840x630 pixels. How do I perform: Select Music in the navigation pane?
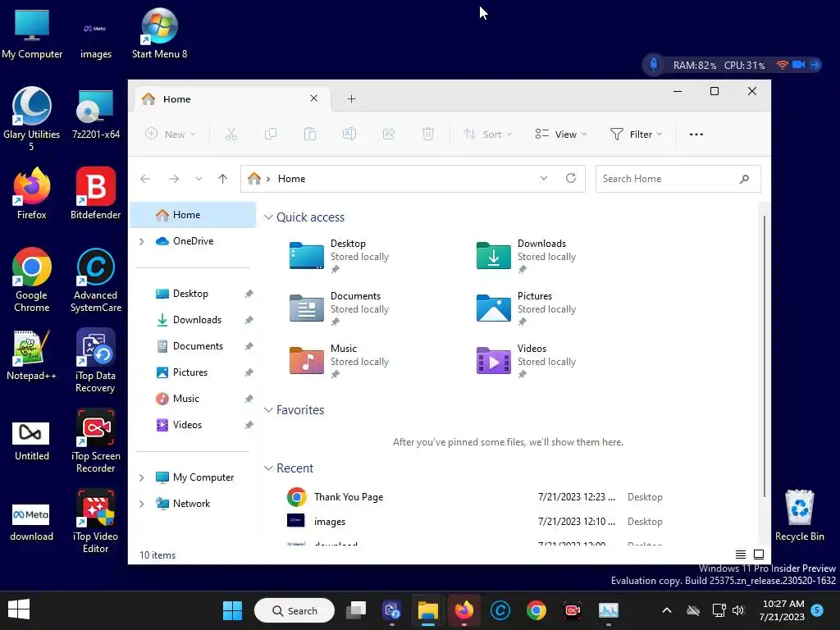pyautogui.click(x=193, y=399)
